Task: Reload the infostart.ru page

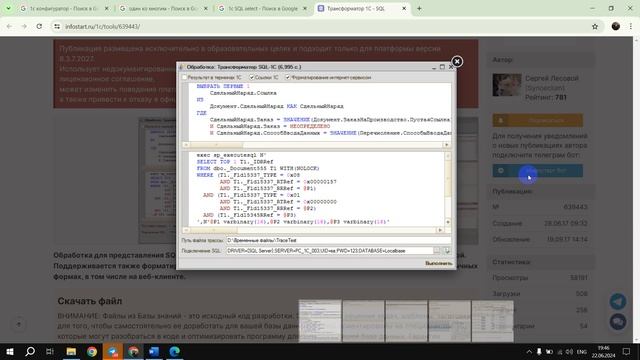Action: (x=39, y=27)
